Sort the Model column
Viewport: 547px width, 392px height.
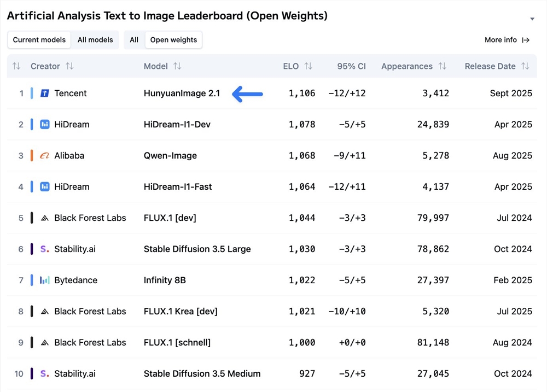[177, 66]
